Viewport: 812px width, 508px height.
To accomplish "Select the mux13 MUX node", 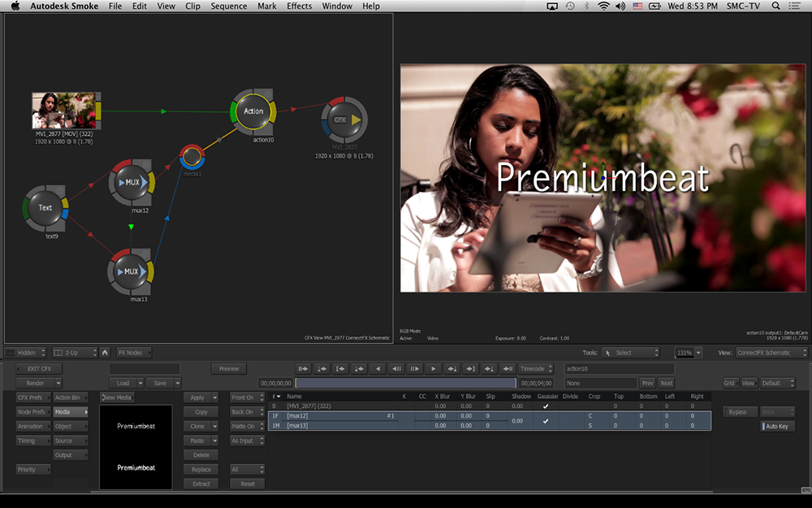I will pos(131,271).
